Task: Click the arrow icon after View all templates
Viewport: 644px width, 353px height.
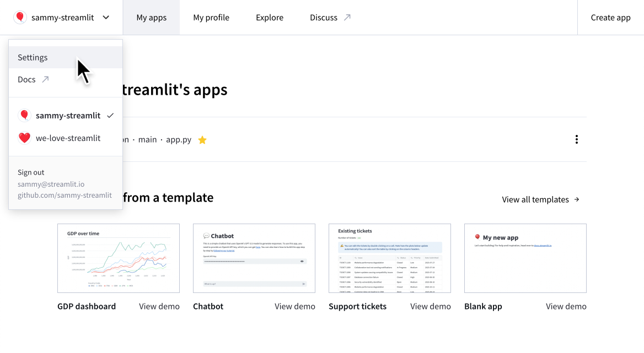Action: (576, 199)
